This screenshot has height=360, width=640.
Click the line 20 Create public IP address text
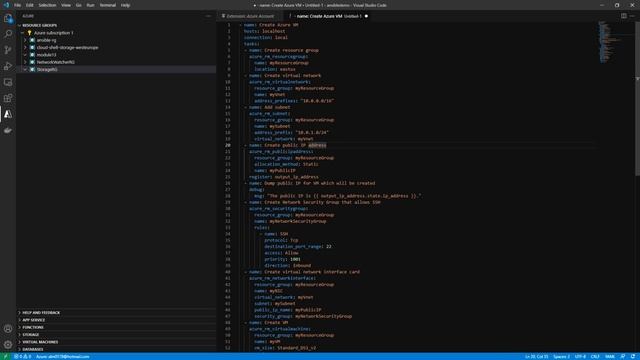(288, 145)
